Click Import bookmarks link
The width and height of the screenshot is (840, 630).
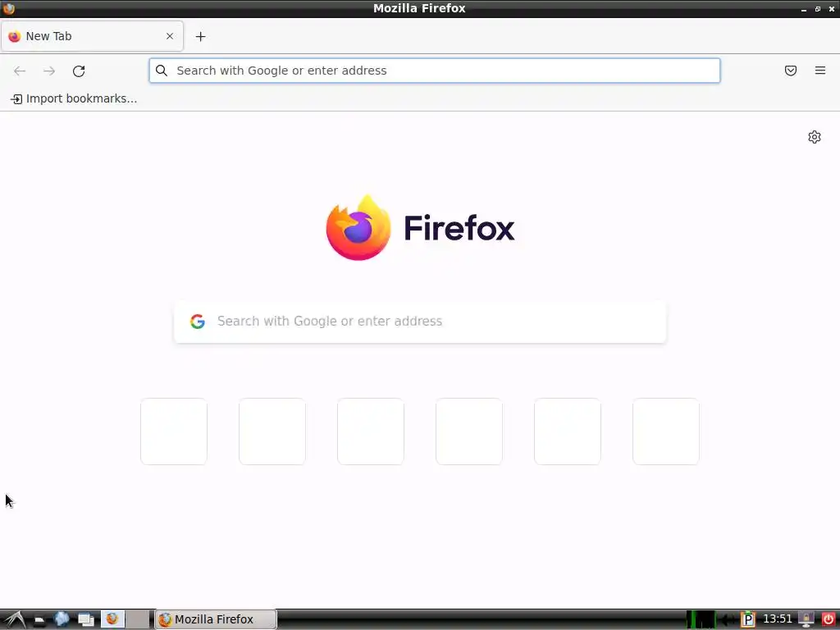click(x=74, y=98)
